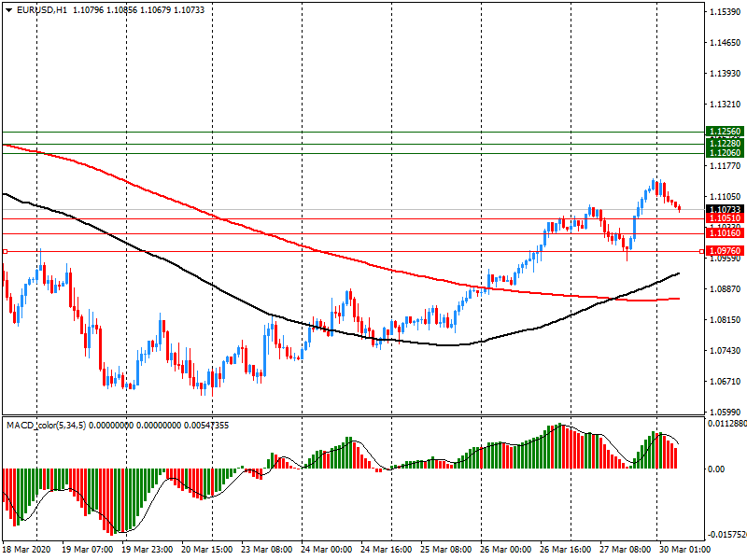
Task: Click the MACD 0.0112880 scale value
Action: (x=727, y=424)
